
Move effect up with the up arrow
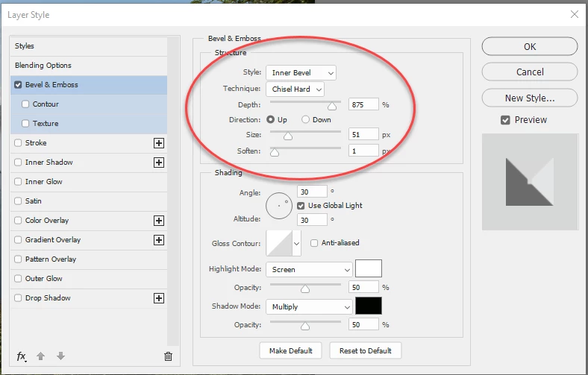tap(41, 356)
